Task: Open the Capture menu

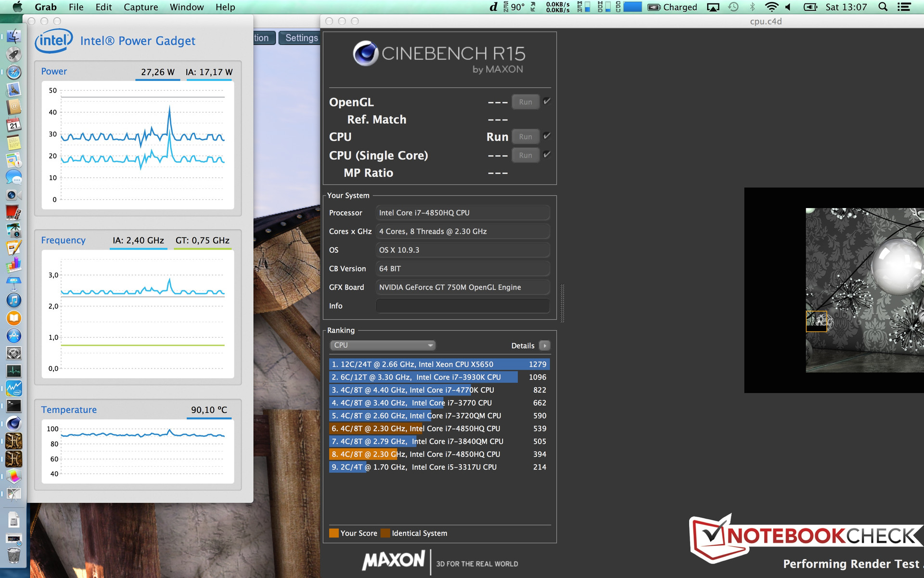Action: [x=141, y=7]
